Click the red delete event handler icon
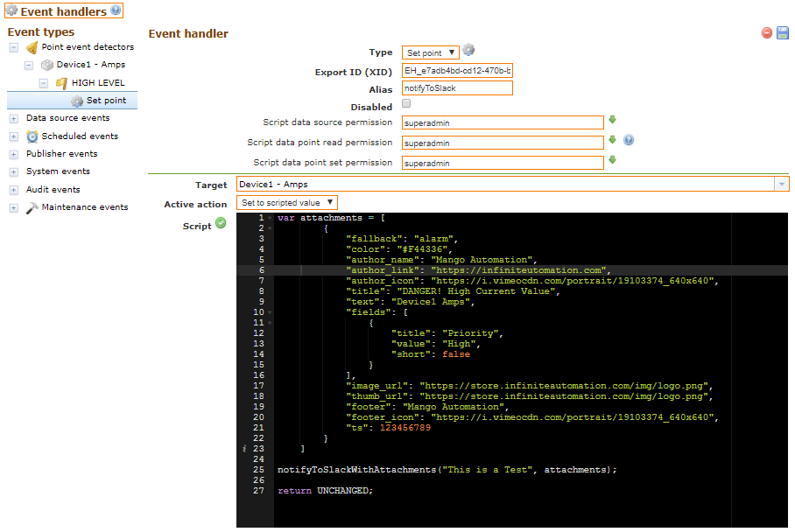Image resolution: width=795 pixels, height=532 pixels. point(767,33)
